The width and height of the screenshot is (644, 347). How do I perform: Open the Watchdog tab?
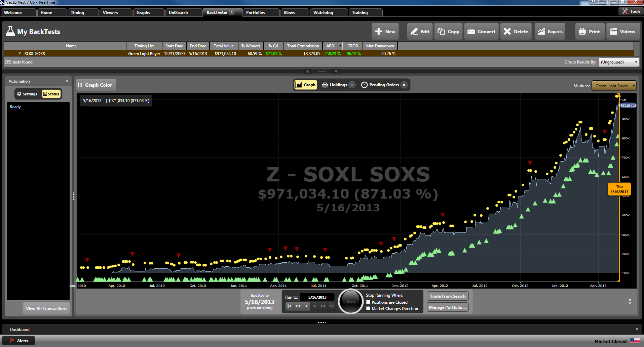point(329,12)
